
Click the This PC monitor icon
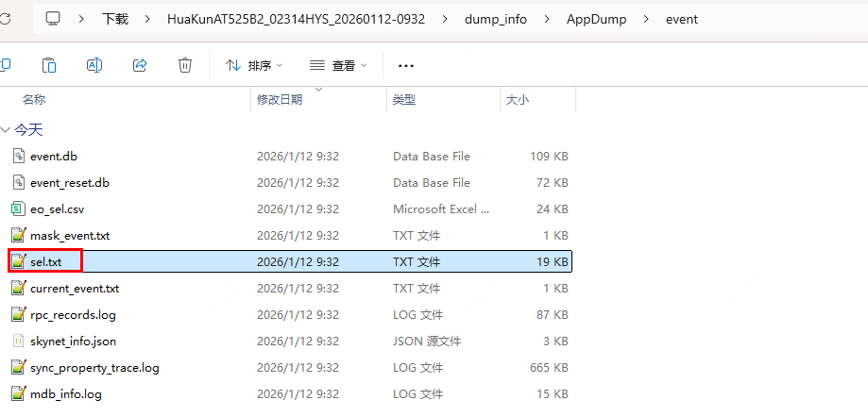[54, 19]
